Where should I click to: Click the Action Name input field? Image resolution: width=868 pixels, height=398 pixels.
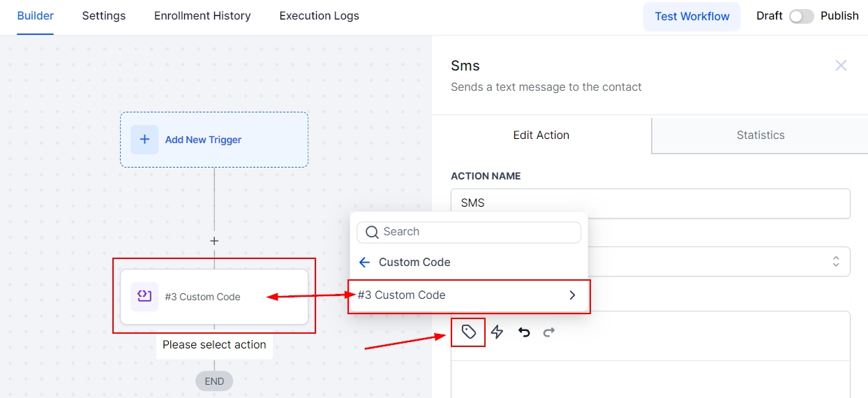[x=650, y=203]
